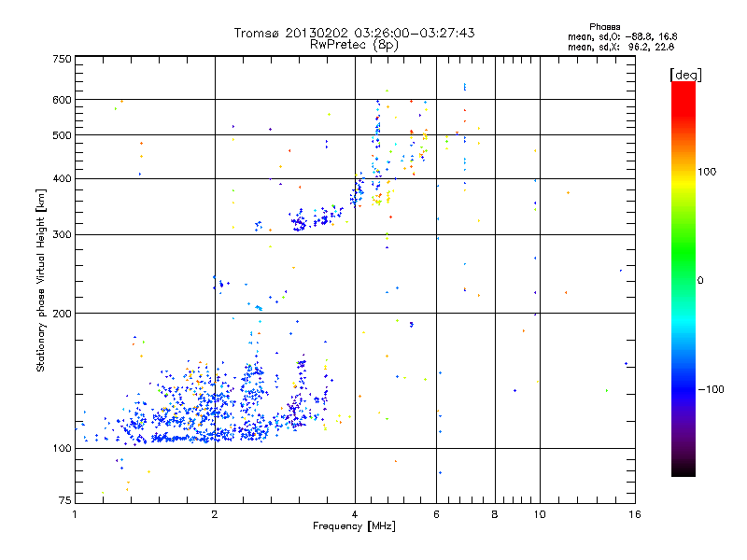Click the x-axis tick label '4'
Viewport: 747px width, 560px height.
pyautogui.click(x=355, y=514)
